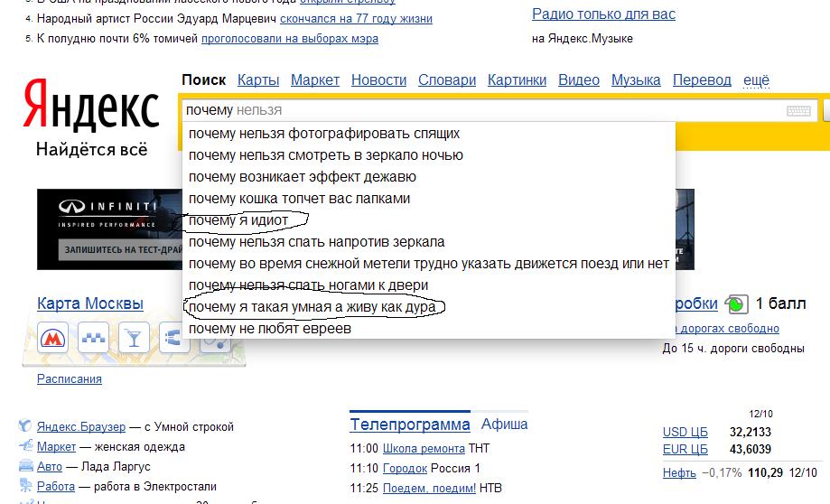Select the Поиск tab
Screen dimensions: 830x504
pyautogui.click(x=204, y=80)
